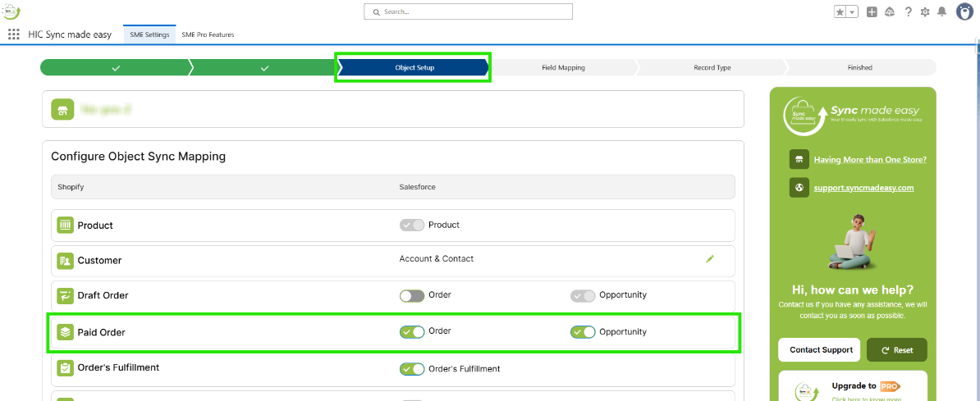Click the HIC Sync made easy app name
This screenshot has width=980, height=401.
coord(70,34)
